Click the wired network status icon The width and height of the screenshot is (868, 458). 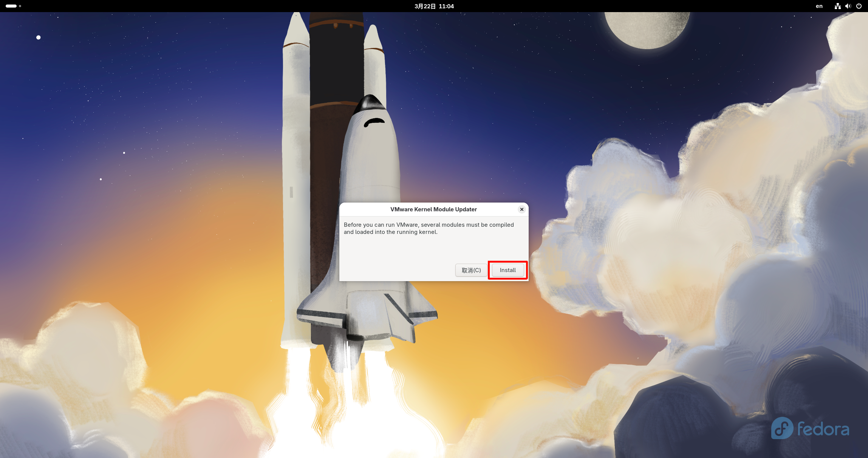tap(837, 6)
